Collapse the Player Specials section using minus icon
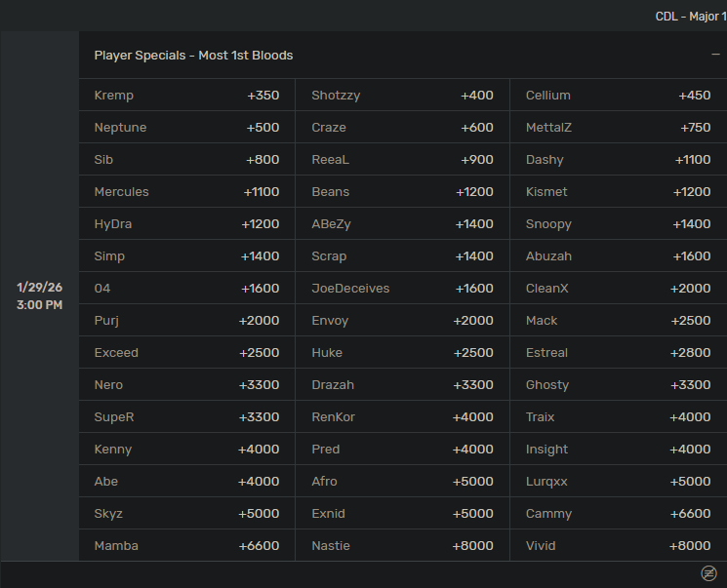 tap(715, 56)
